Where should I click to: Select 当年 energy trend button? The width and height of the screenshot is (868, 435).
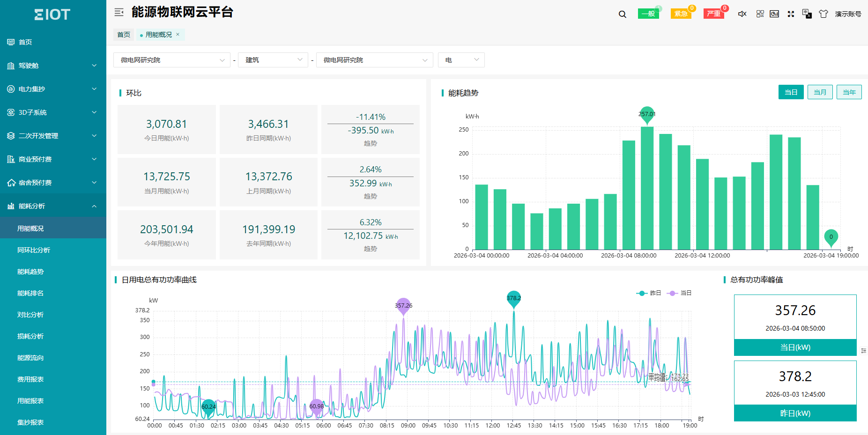tap(849, 92)
